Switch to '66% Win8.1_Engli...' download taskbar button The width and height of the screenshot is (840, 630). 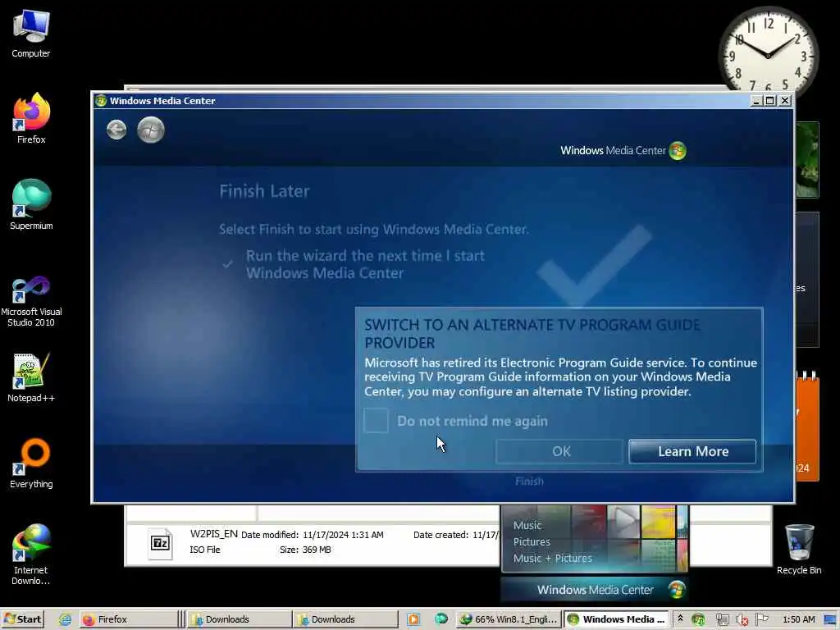click(x=509, y=619)
